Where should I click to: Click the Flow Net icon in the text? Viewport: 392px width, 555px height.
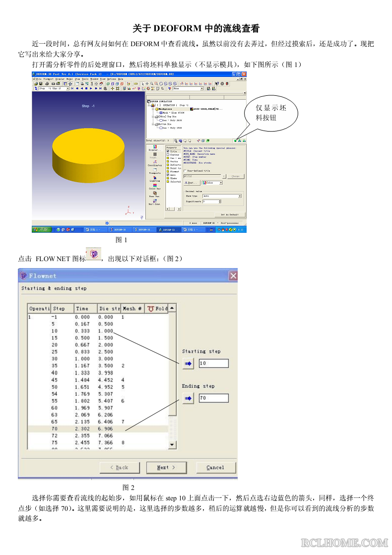[x=93, y=255]
